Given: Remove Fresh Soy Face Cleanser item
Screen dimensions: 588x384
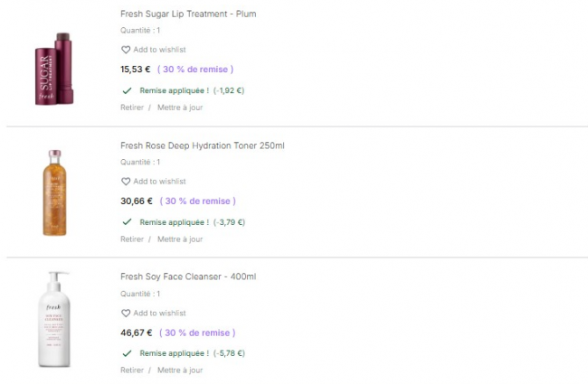Looking at the screenshot, I should pos(132,370).
